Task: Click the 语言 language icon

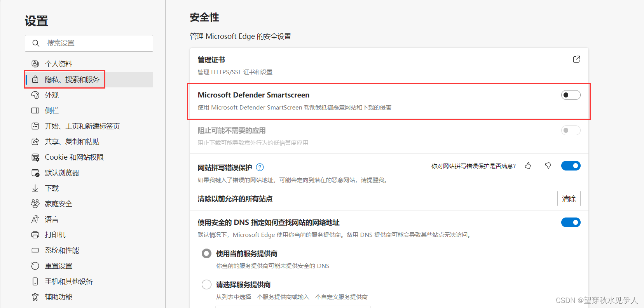Action: [35, 219]
